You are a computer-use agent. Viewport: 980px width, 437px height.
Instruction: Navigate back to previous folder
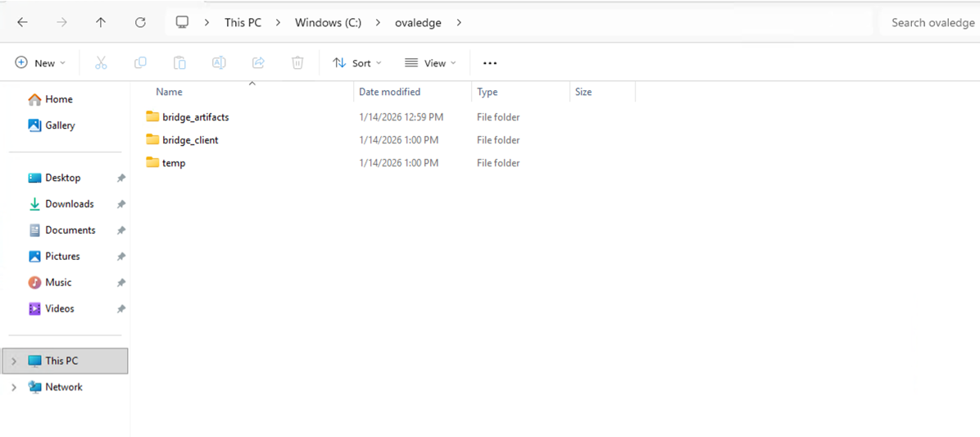coord(22,22)
